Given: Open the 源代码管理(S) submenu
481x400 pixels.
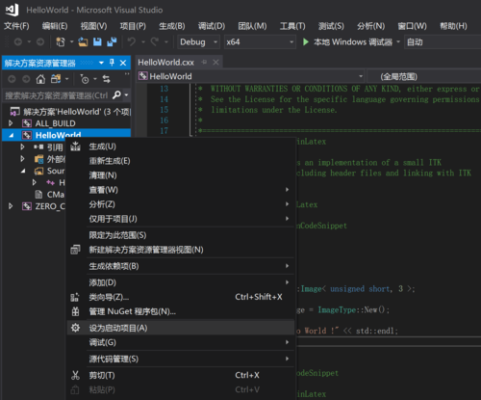Looking at the screenshot, I should click(x=180, y=359).
